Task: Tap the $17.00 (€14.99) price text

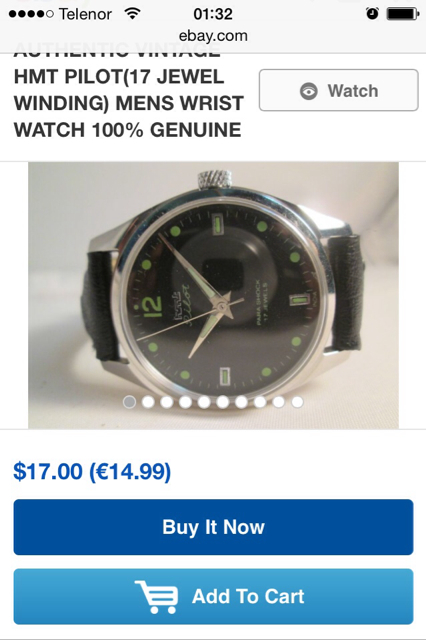Action: [92, 471]
